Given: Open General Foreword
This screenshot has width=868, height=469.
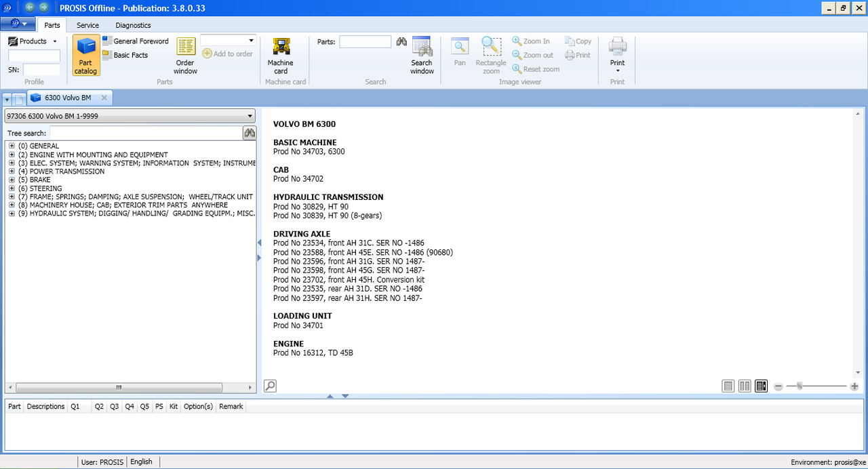Looking at the screenshot, I should (136, 41).
